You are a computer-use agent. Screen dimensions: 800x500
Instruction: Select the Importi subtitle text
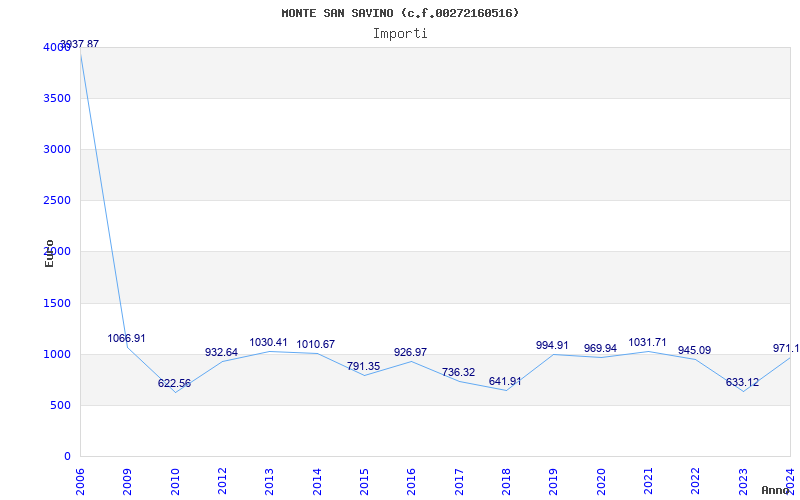(400, 34)
